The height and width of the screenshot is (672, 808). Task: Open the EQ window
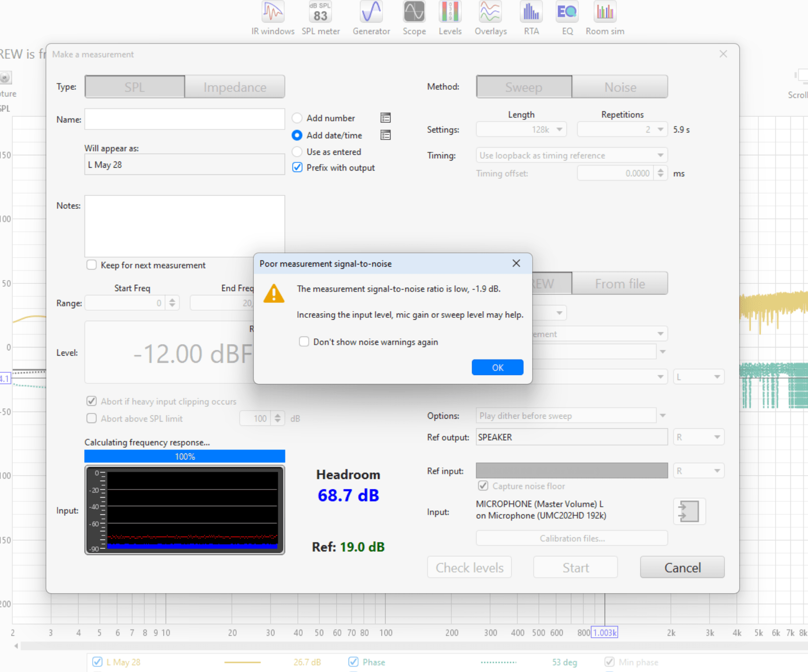point(567,18)
